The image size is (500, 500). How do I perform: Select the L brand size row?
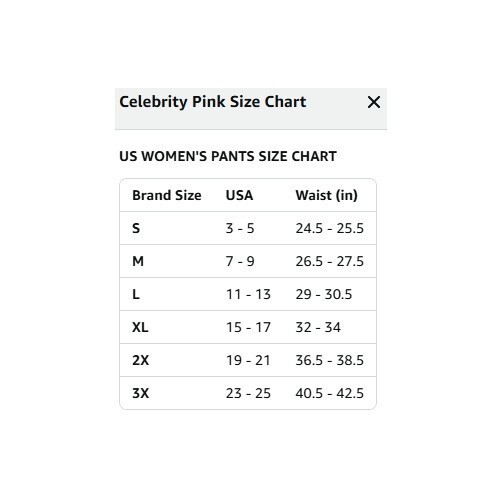point(248,294)
